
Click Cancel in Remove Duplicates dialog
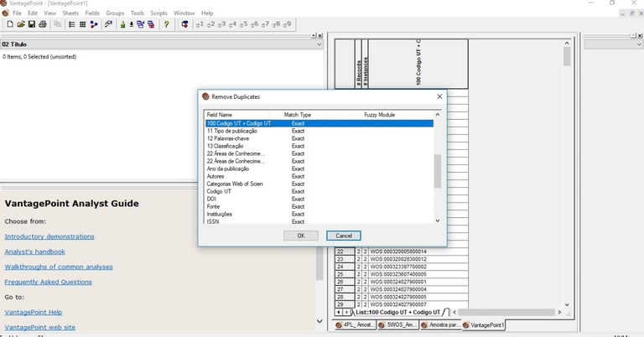click(344, 236)
